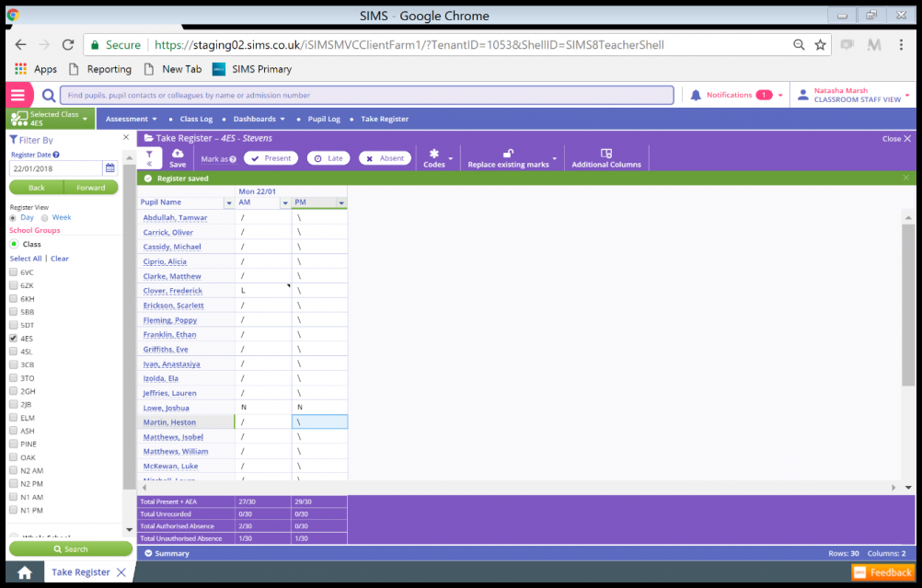Screen dimensions: 922x588
Task: Click the Home icon tab
Action: point(25,572)
